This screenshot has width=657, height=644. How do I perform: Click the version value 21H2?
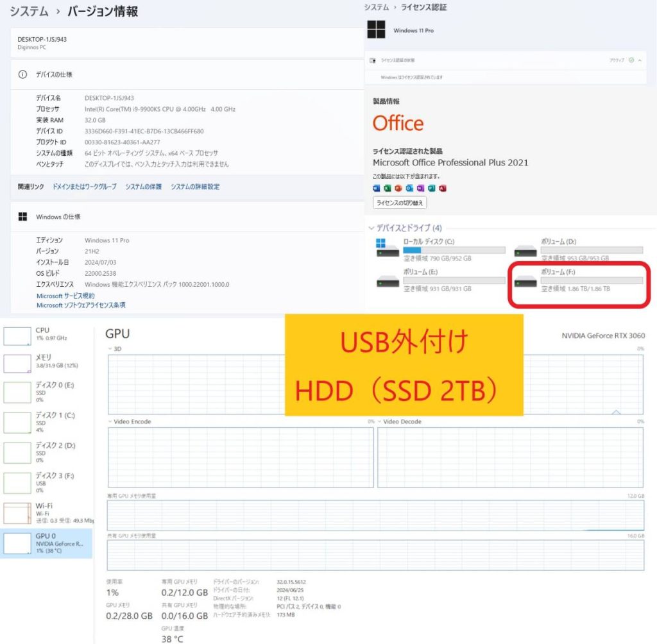pyautogui.click(x=92, y=251)
